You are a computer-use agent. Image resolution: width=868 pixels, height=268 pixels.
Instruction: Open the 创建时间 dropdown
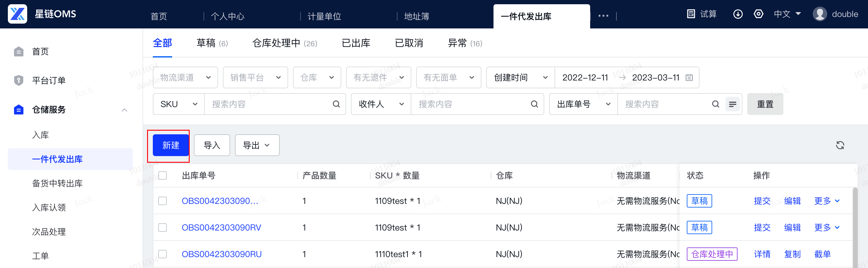click(x=521, y=78)
